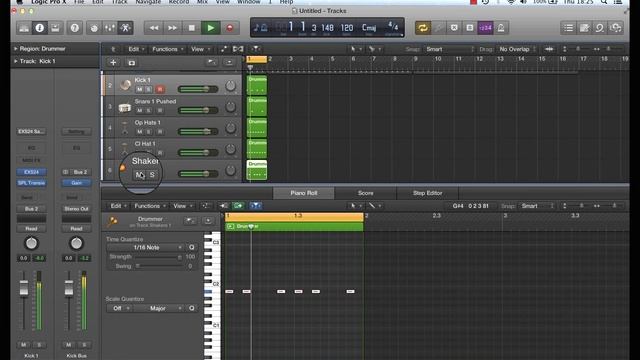Open the Navigate menu in menu bar

pos(148,2)
